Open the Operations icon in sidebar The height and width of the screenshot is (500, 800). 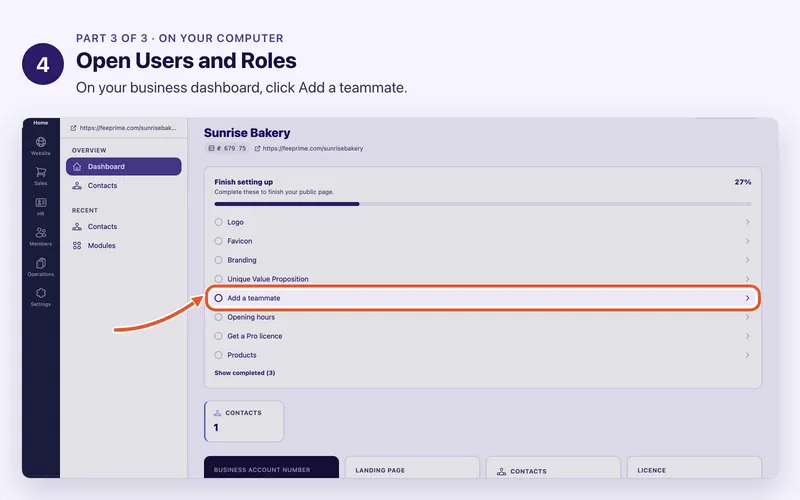(41, 263)
